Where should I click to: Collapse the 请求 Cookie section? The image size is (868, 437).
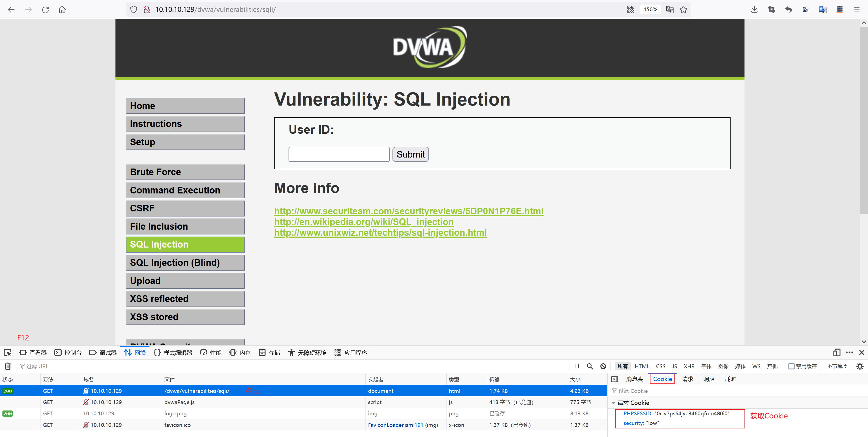point(613,403)
